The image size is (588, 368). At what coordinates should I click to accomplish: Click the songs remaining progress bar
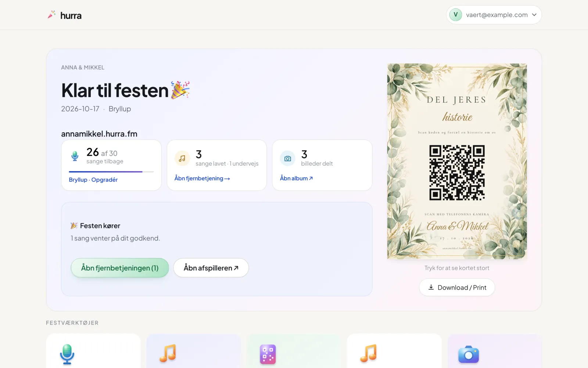coord(111,172)
